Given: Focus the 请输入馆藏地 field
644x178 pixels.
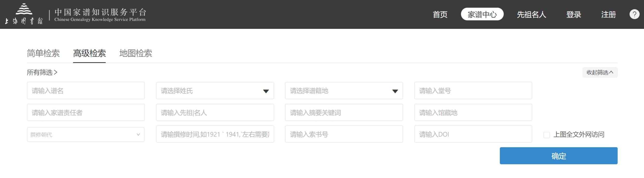Looking at the screenshot, I should pos(473,112).
